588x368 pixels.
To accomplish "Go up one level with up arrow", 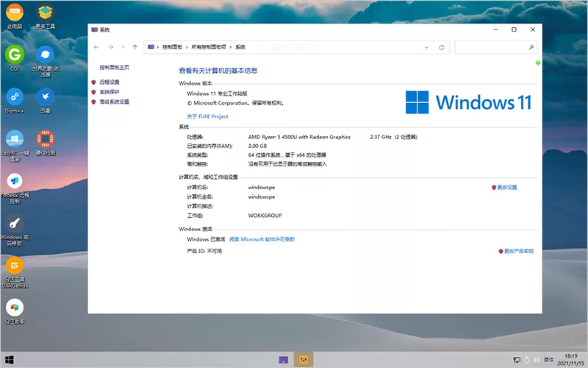I will coord(135,47).
